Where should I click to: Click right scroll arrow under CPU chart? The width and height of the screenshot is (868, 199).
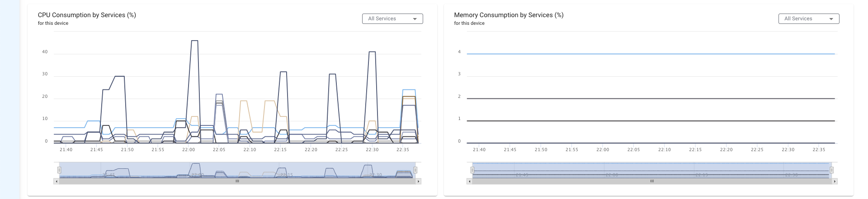click(419, 181)
